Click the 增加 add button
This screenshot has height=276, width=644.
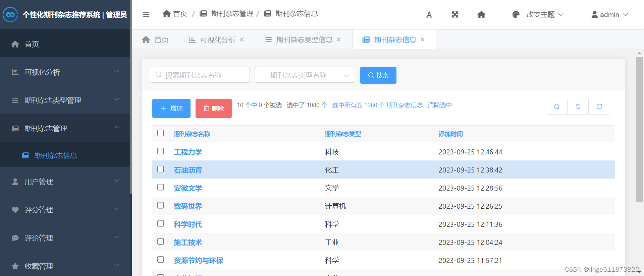click(x=171, y=108)
